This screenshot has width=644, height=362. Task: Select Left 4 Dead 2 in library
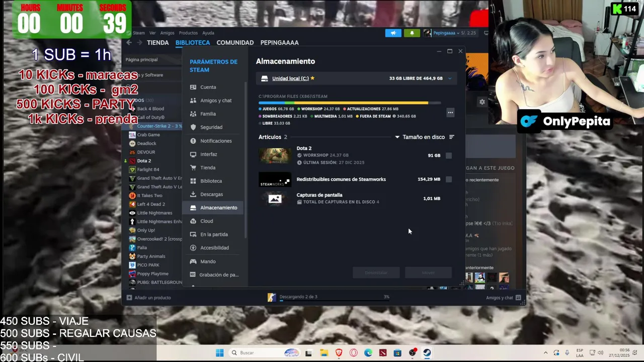tap(151, 204)
